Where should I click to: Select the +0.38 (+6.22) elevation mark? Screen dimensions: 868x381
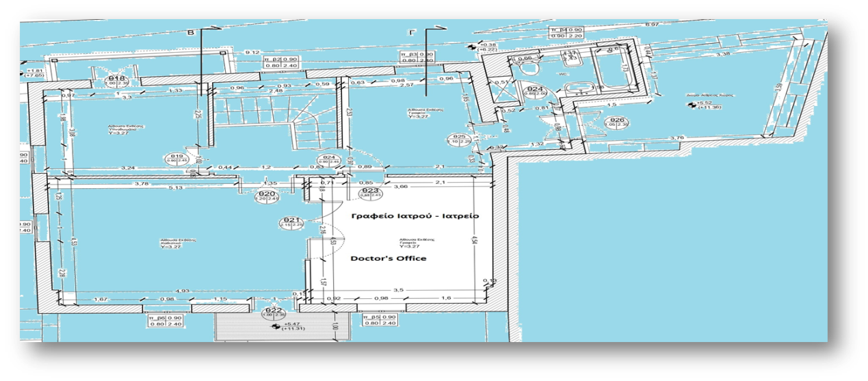(x=484, y=47)
